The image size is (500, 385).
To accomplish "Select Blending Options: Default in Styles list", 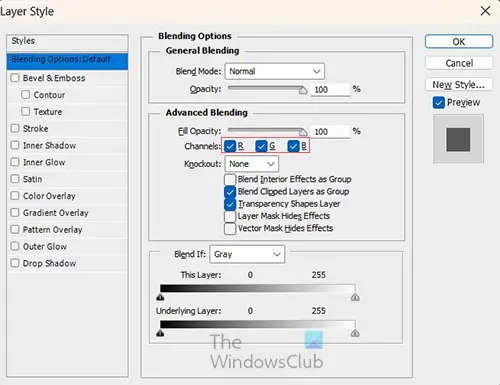I will 67,61.
